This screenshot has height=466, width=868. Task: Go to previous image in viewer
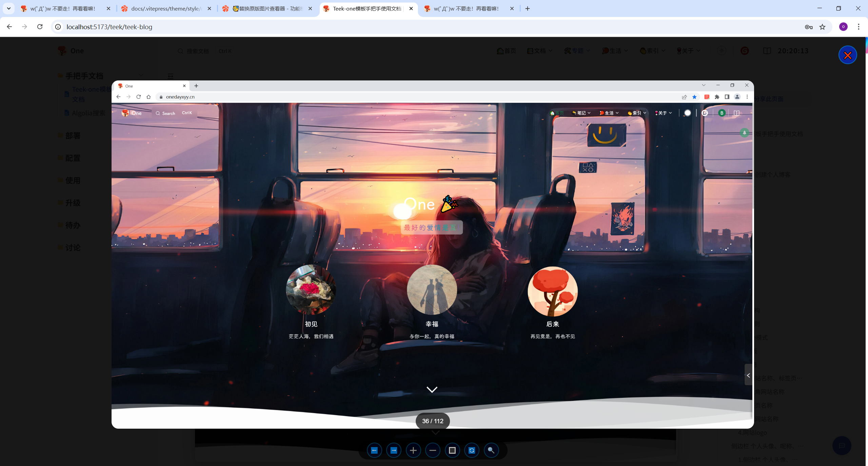click(x=374, y=450)
